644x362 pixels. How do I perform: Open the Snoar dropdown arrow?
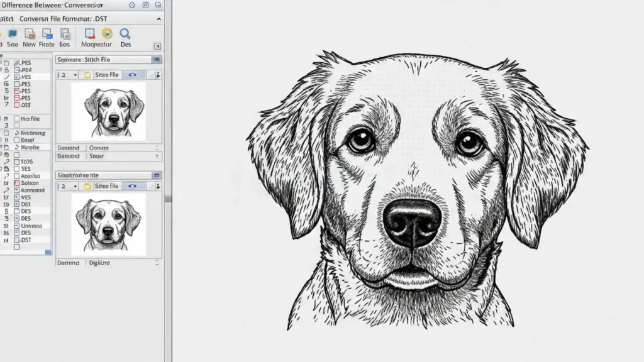[x=157, y=156]
